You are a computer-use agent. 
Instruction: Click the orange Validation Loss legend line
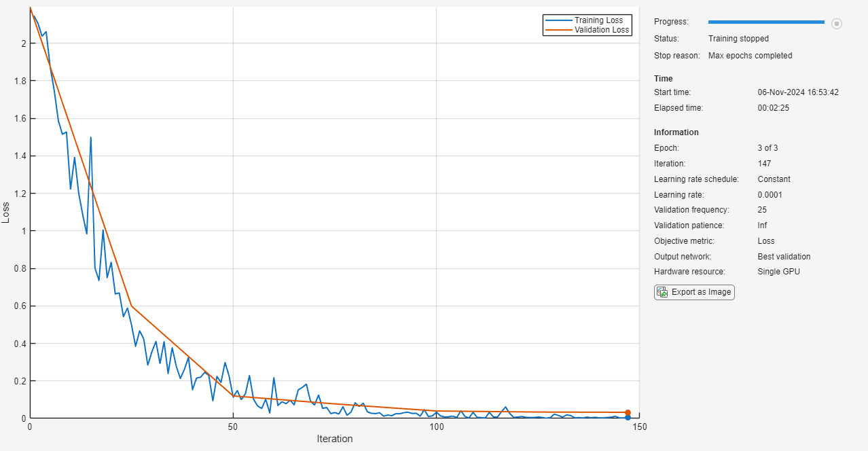click(x=558, y=30)
